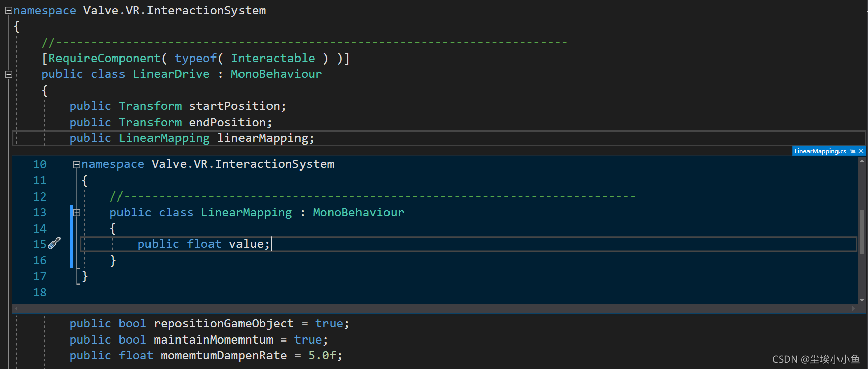Select the LinearMapping.cs peek tab

(x=820, y=151)
